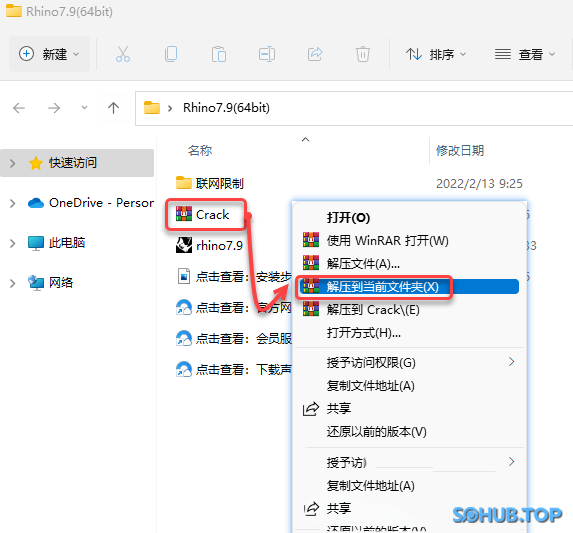This screenshot has width=573, height=533.
Task: Choose the lower 复制文件地址(A) entry
Action: 371,486
